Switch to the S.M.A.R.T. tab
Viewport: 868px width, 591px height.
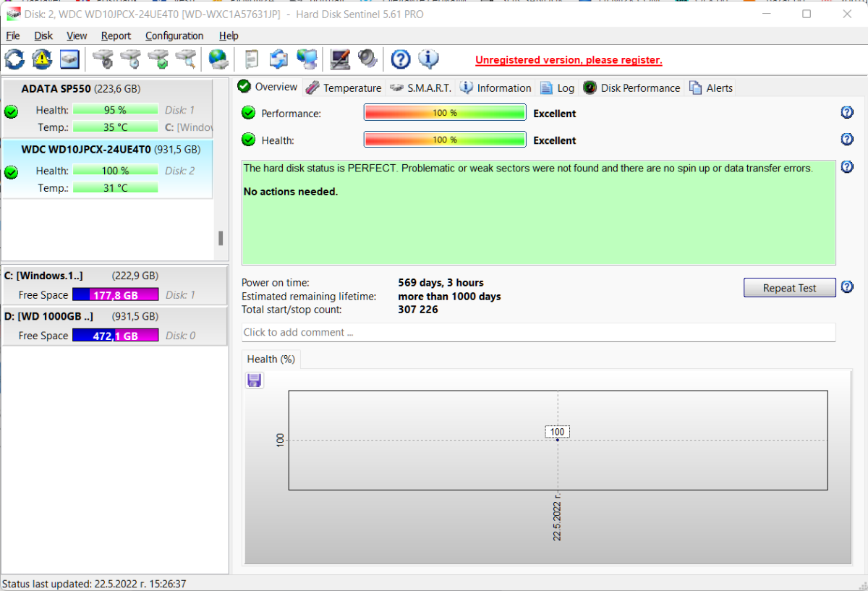tap(420, 88)
